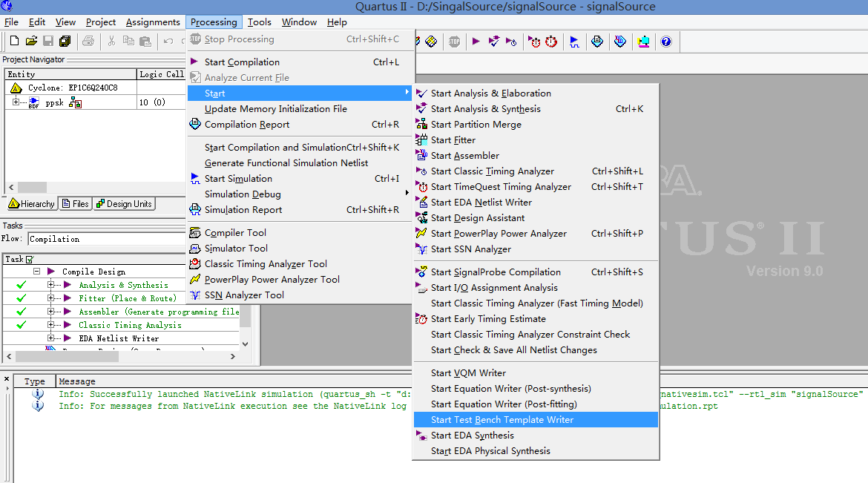This screenshot has height=483, width=868.
Task: Select Generate Functional Simulation Netlist
Action: (x=301, y=162)
